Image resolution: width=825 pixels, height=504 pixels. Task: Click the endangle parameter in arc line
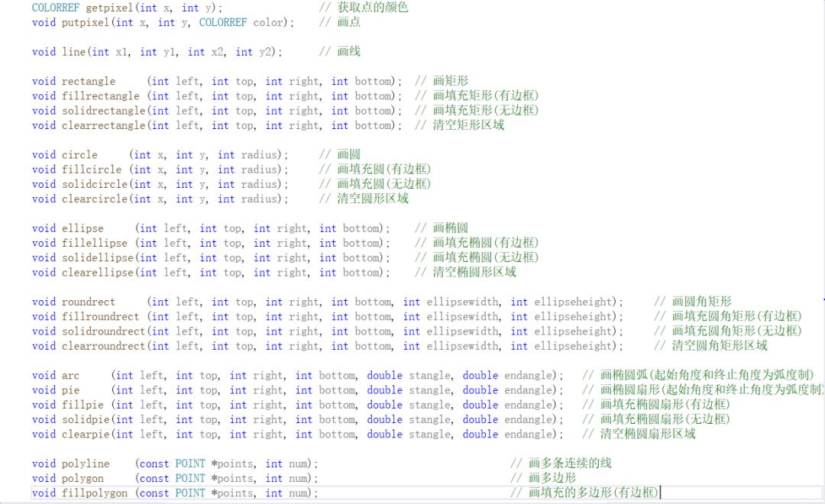[530, 376]
